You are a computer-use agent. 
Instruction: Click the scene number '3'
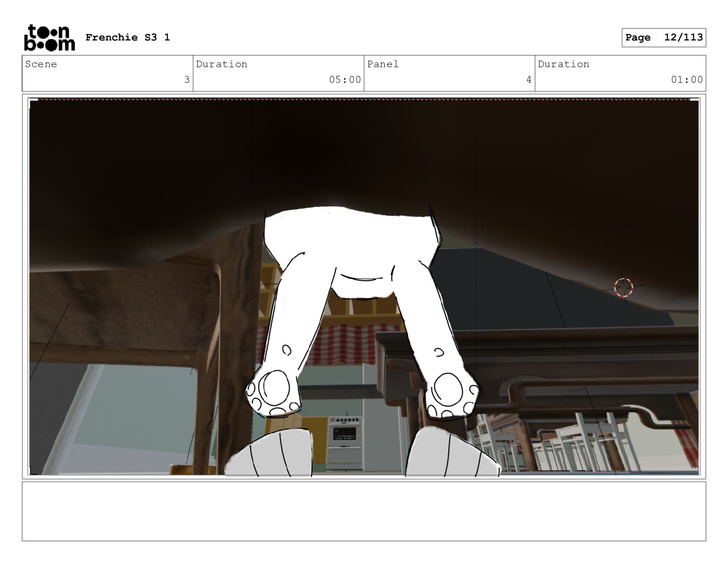point(187,80)
